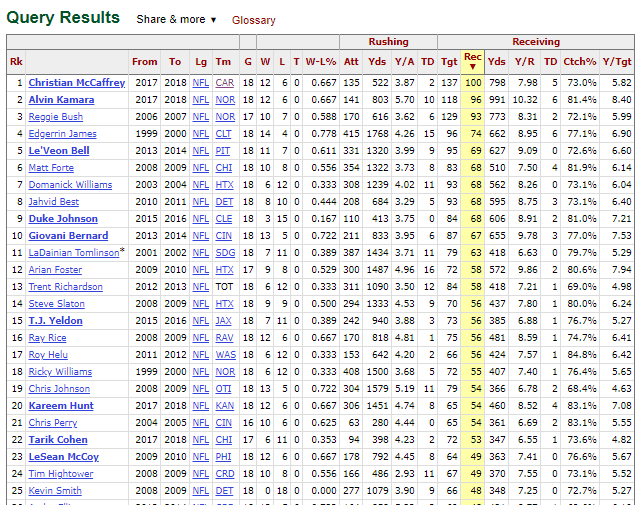Open NFL league link in Kevin Smith row
The image size is (642, 505).
point(201,491)
